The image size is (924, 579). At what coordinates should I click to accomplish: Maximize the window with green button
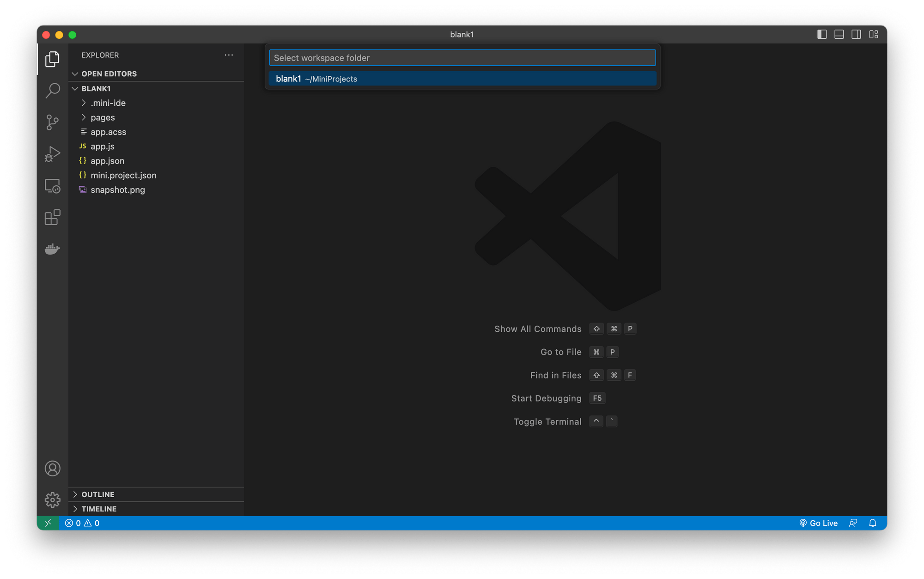click(x=73, y=35)
